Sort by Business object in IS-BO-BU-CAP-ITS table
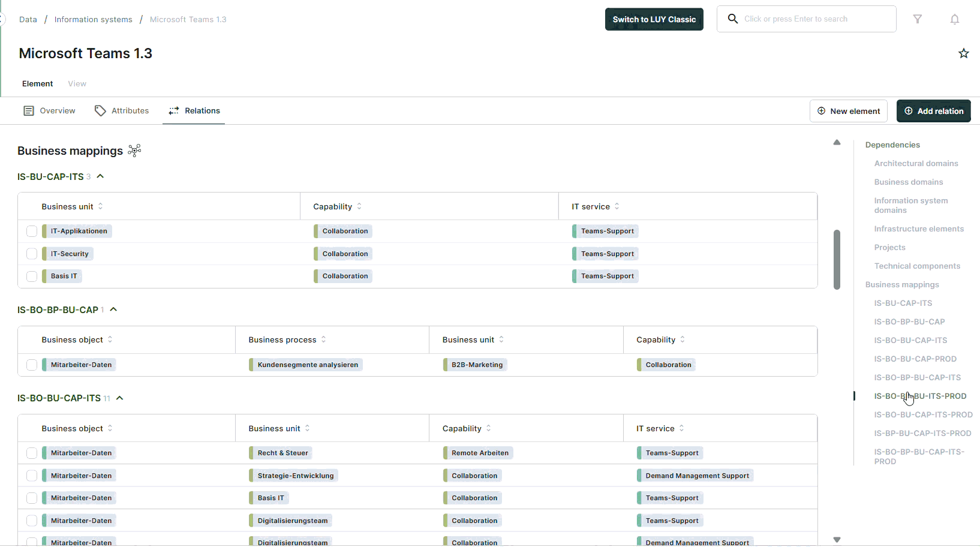Viewport: 980px width, 547px height. click(x=110, y=428)
